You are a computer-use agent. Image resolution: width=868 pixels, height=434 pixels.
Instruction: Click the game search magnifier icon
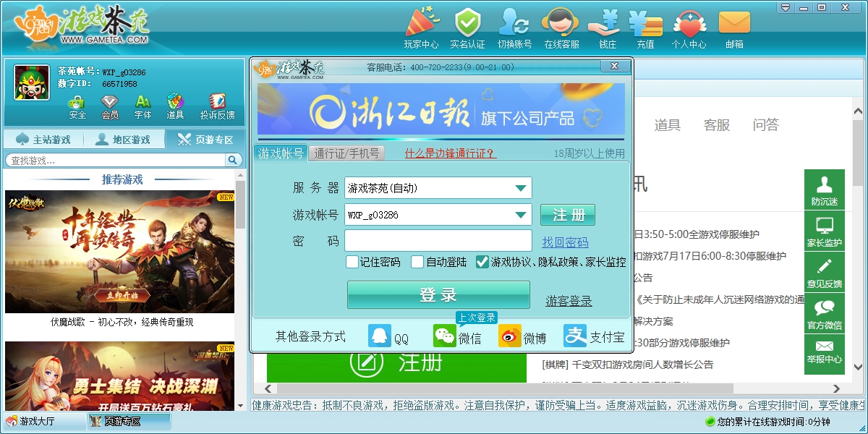click(x=233, y=160)
